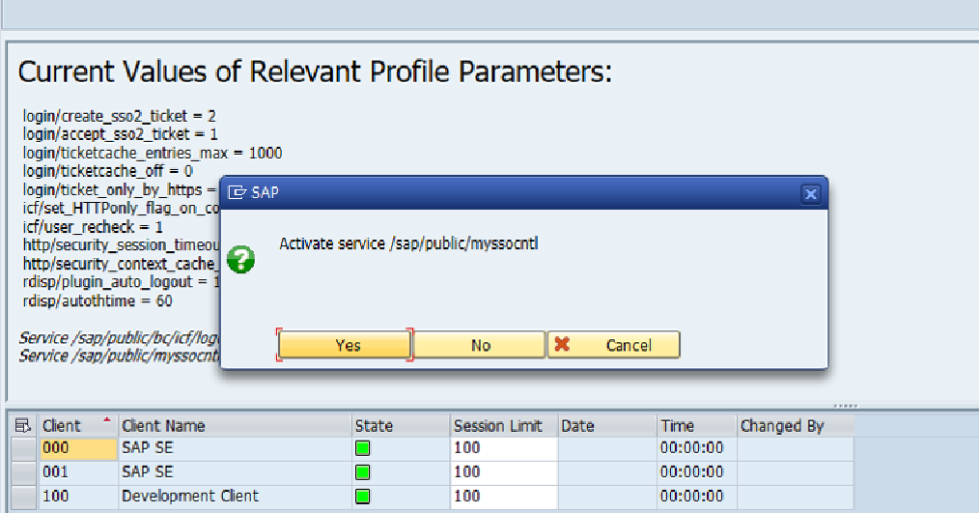Edit Session Limit field for client 001

coord(504,472)
